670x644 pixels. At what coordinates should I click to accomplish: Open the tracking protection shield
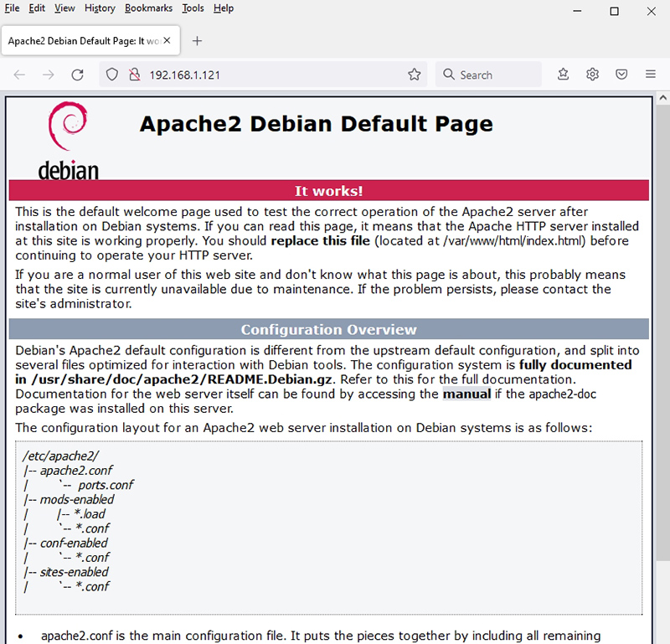point(112,75)
